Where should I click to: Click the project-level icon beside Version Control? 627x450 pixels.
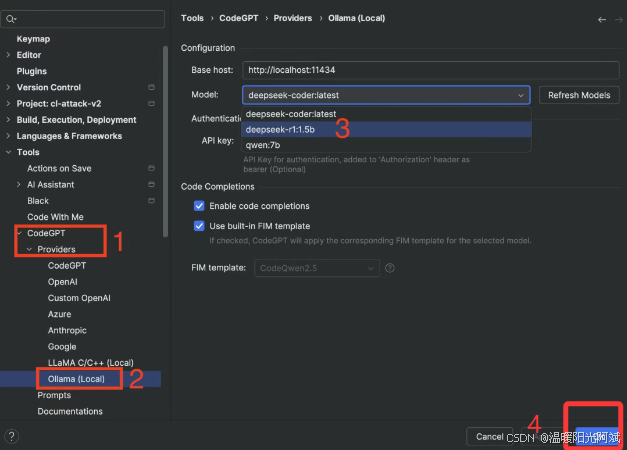click(x=152, y=87)
